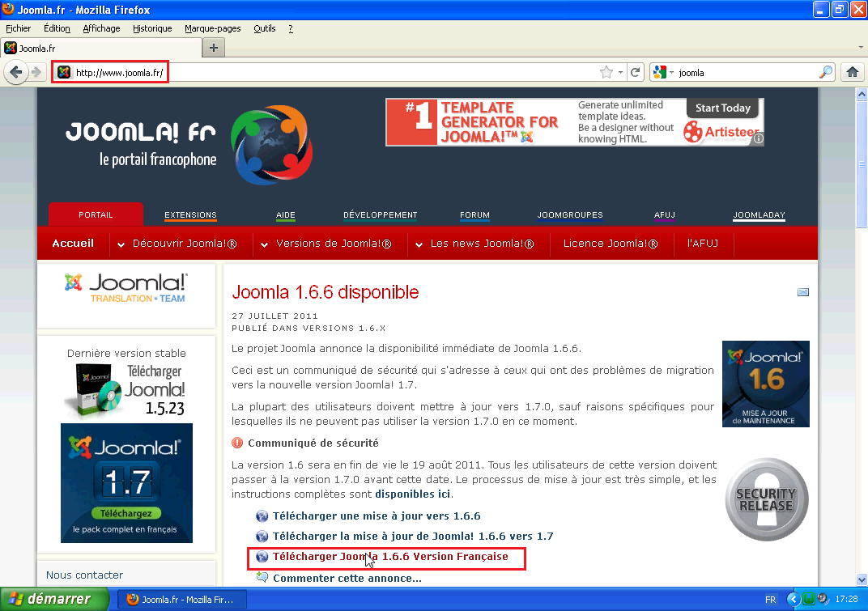Open a new tab with the plus button

[x=214, y=48]
